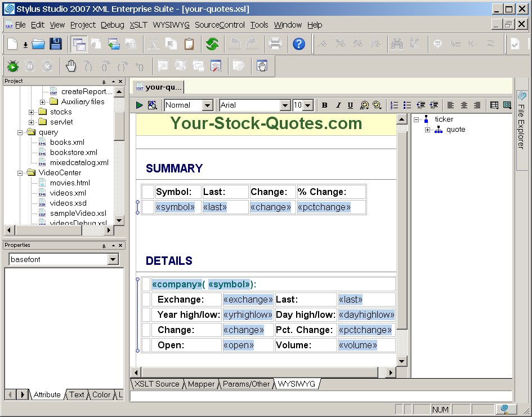
Task: Open a file with the folder icon
Action: (38, 44)
